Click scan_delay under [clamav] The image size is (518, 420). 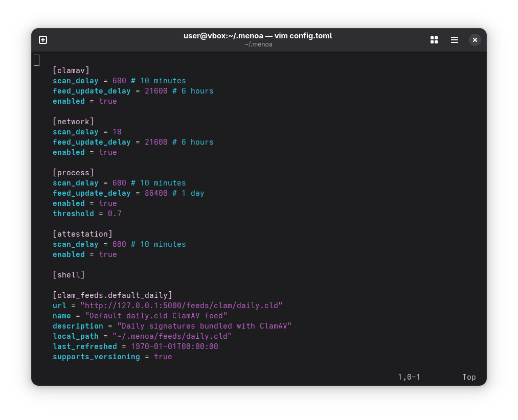(76, 81)
